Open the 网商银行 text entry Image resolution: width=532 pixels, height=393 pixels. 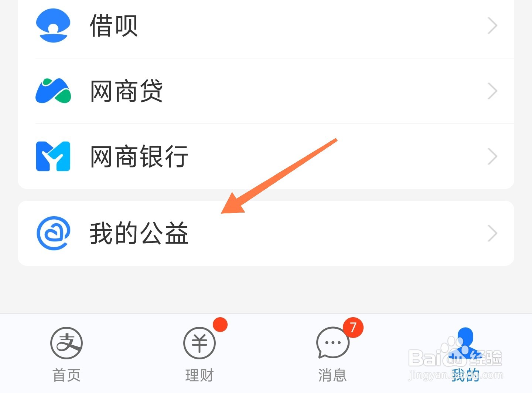(x=139, y=156)
